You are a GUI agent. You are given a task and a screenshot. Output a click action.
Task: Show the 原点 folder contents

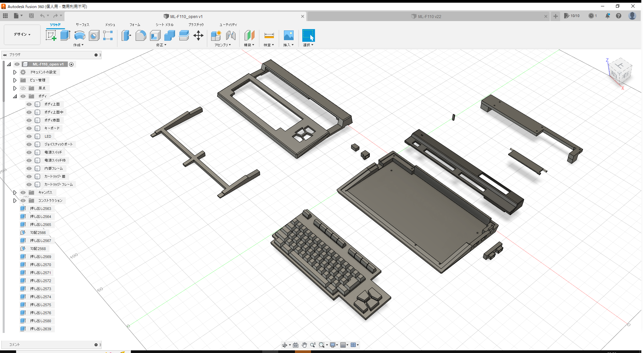click(x=15, y=88)
